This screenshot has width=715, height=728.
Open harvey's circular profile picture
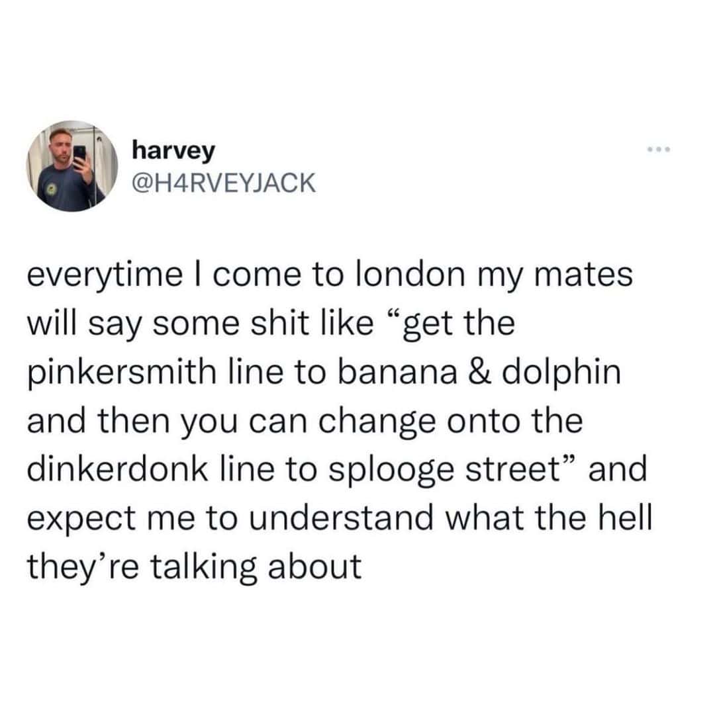click(72, 165)
